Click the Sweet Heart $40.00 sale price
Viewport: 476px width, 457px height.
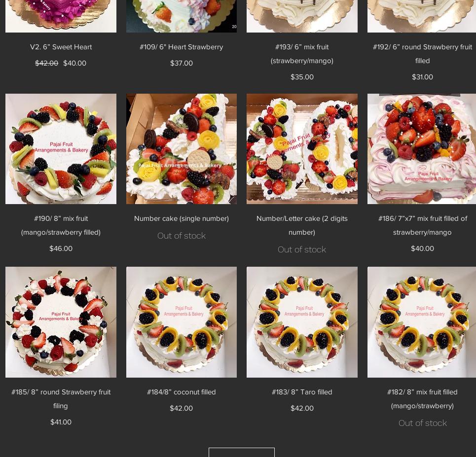tap(74, 63)
